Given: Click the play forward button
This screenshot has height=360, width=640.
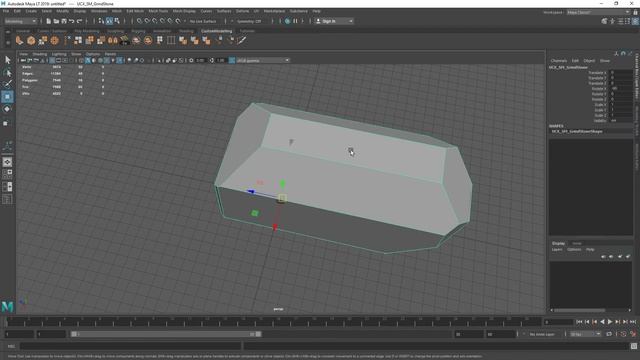Looking at the screenshot, I should pos(610,322).
